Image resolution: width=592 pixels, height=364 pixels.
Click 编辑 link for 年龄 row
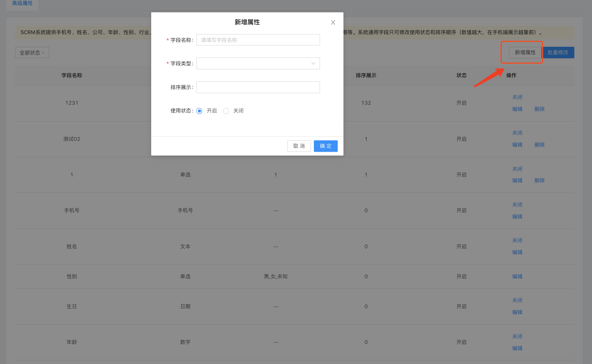(x=517, y=348)
